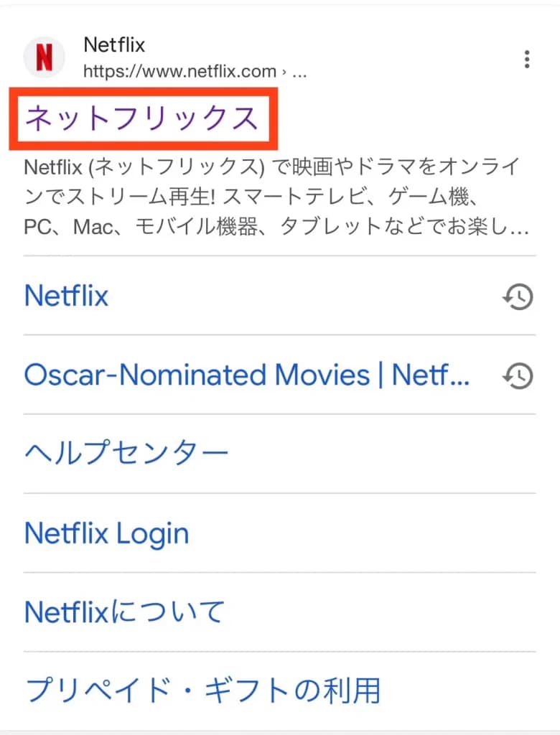Visit the Netflixについて sitelink
Viewport: 560px width, 735px height.
click(124, 612)
